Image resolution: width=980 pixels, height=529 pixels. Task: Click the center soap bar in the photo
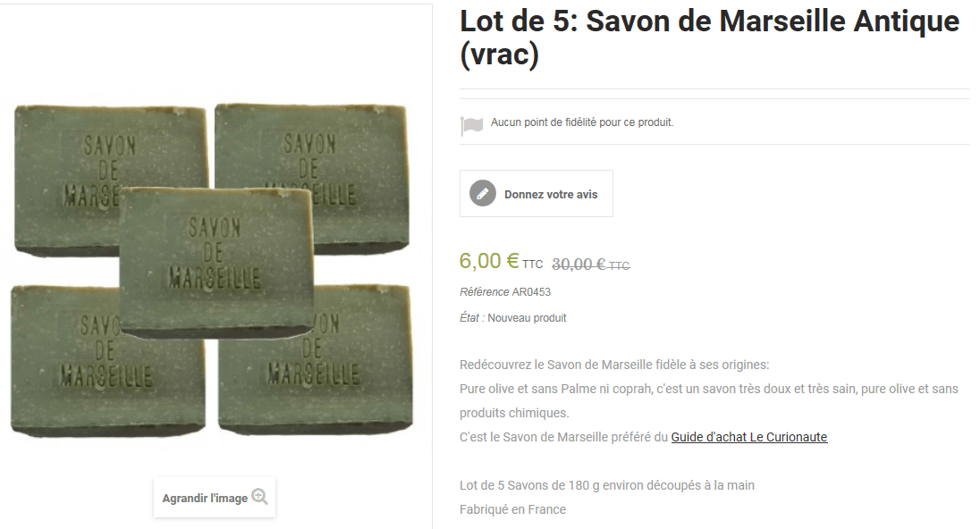216,263
